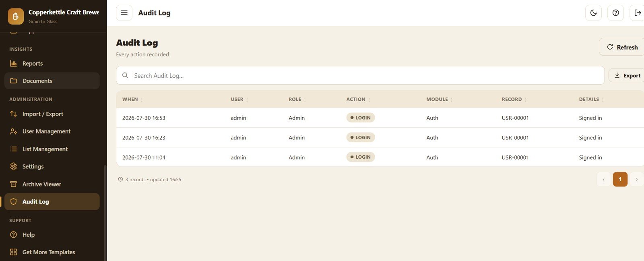Sort by RECORD column
The image size is (644, 261).
514,99
